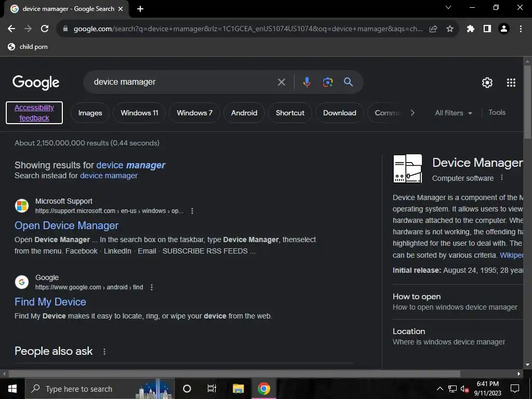The width and height of the screenshot is (532, 399).
Task: Open Google quick settings gear
Action: point(487,83)
